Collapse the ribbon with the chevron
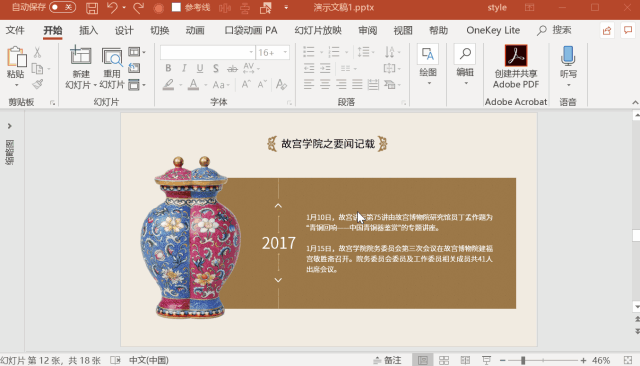The image size is (640, 366). [635, 102]
